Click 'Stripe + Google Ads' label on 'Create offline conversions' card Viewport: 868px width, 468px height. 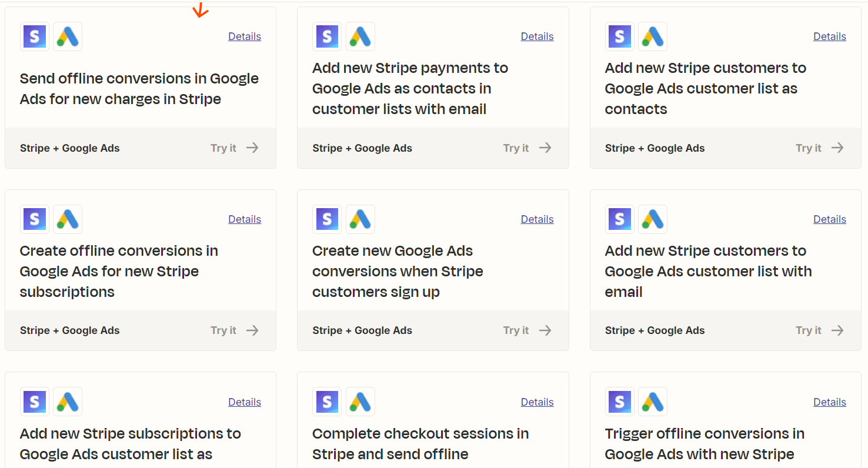pyautogui.click(x=70, y=330)
